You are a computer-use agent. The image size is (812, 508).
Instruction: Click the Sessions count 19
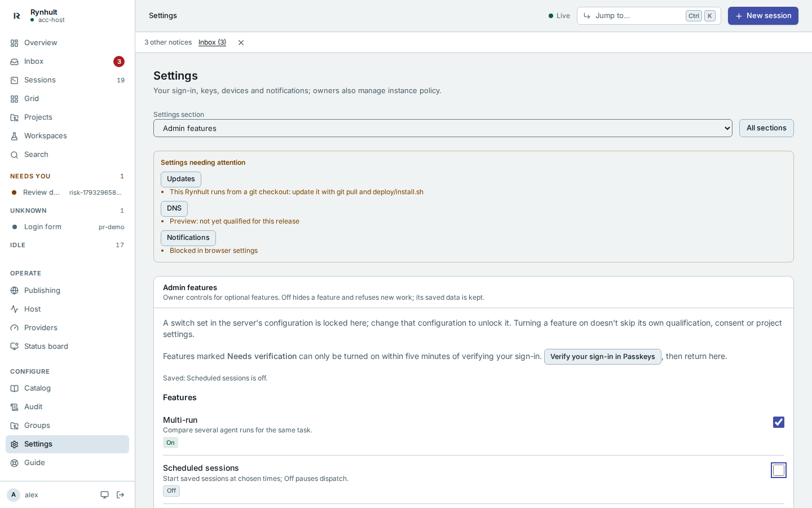(121, 80)
